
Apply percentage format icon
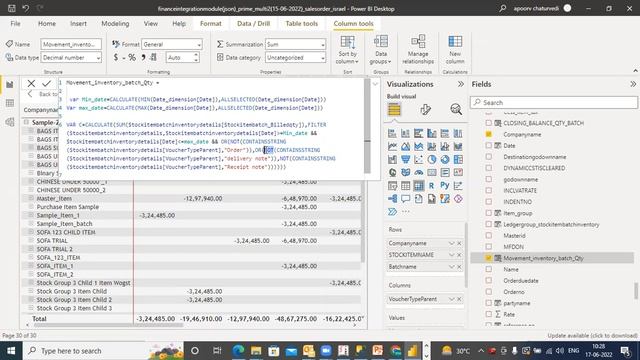(x=132, y=58)
